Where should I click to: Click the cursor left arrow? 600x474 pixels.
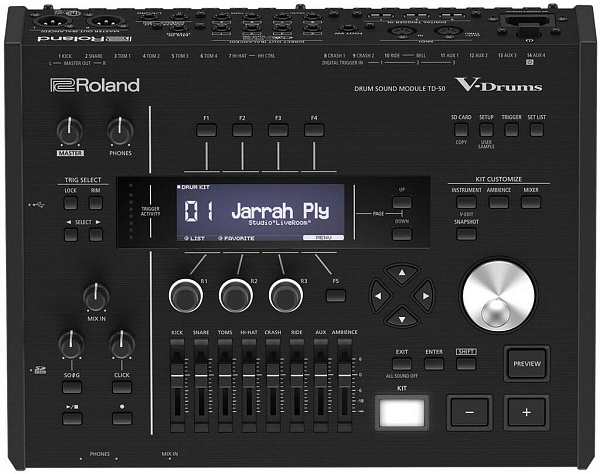click(x=379, y=296)
